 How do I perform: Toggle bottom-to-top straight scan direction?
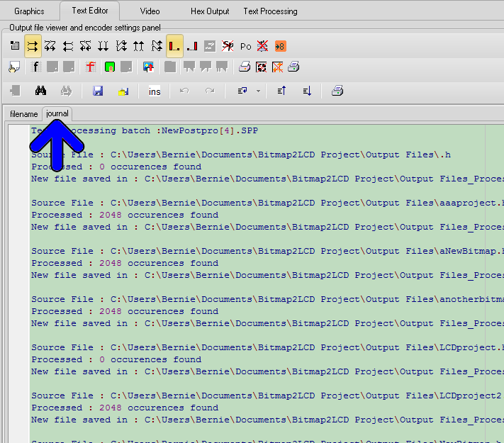[x=139, y=46]
